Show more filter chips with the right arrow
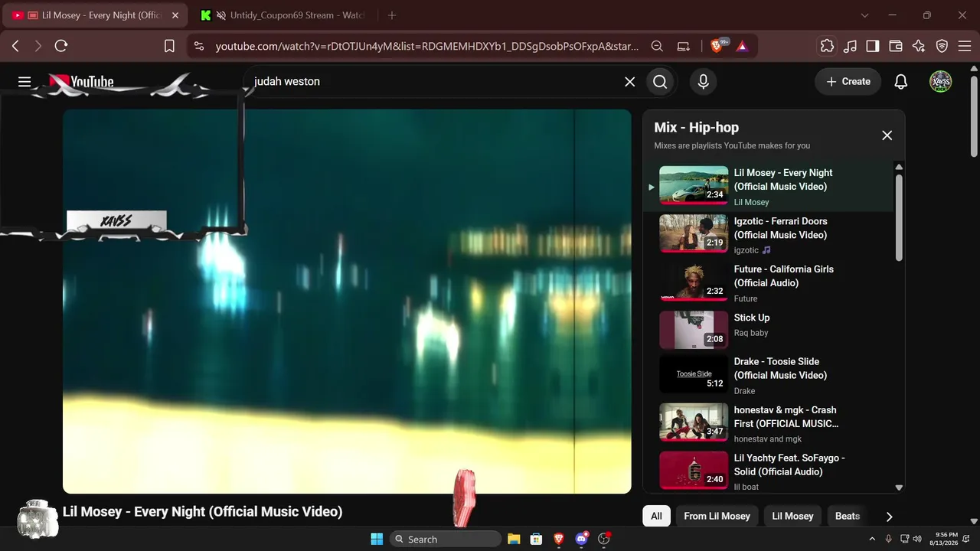980x551 pixels. pyautogui.click(x=889, y=517)
